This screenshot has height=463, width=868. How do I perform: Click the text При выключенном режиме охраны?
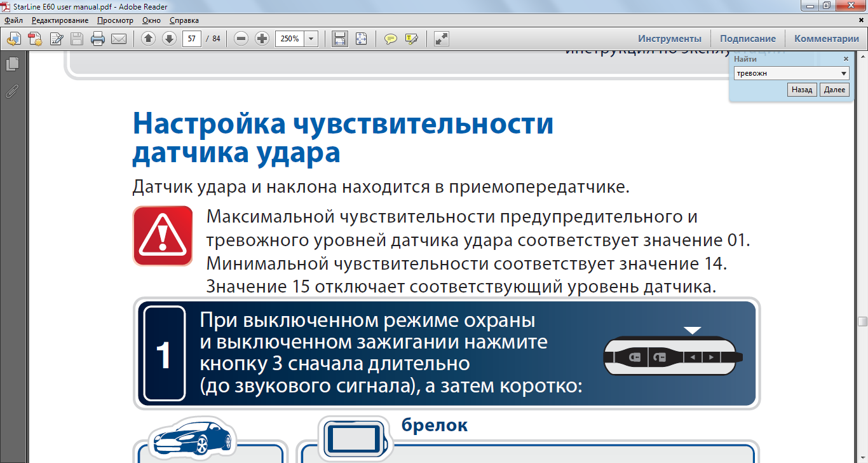[368, 319]
